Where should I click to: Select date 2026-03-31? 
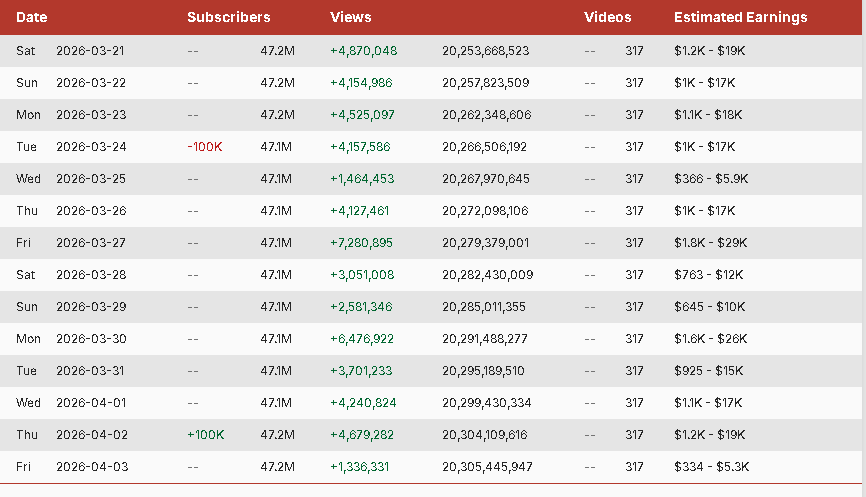(x=90, y=371)
